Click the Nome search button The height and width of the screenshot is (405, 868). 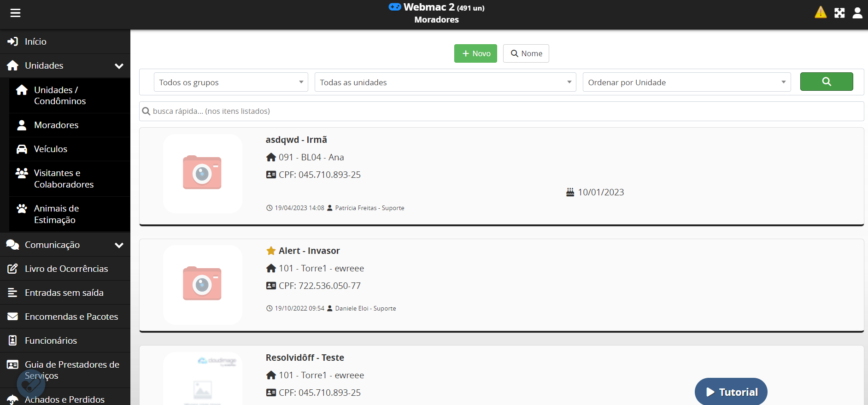526,53
